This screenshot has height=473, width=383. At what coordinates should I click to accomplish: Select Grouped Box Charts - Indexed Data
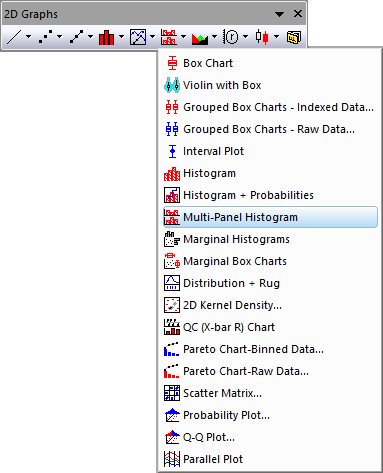270,107
